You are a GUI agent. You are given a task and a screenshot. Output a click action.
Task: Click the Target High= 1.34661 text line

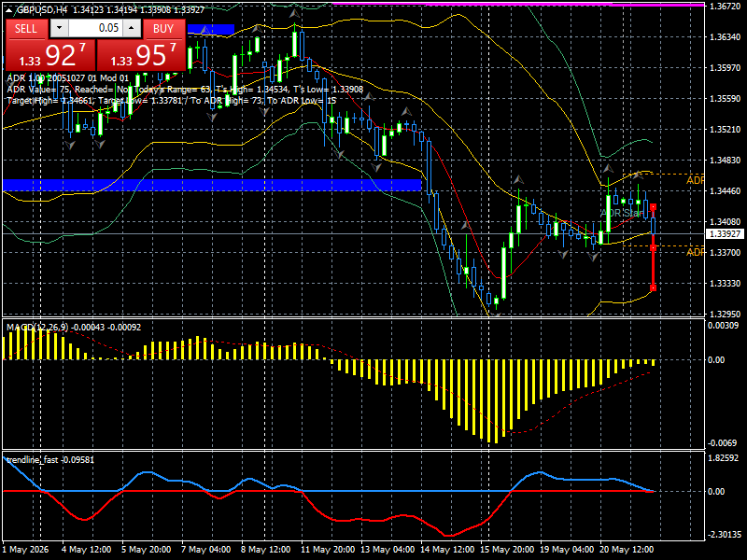pos(172,101)
